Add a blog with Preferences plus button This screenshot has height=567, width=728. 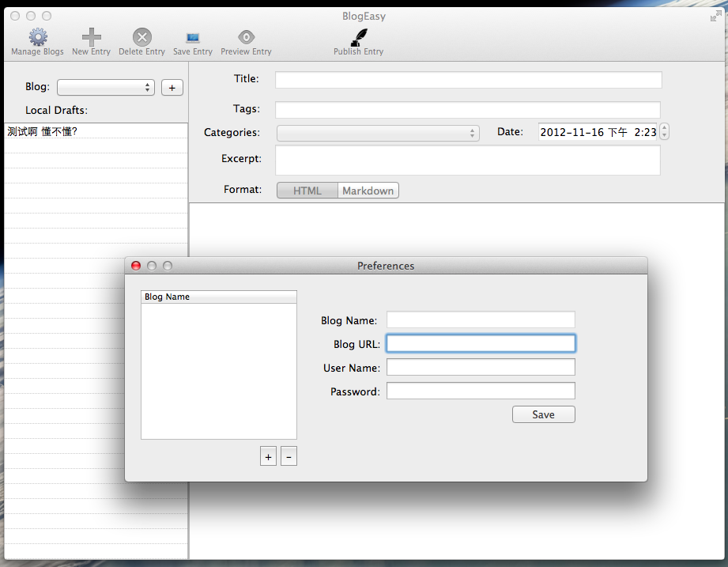tap(269, 456)
